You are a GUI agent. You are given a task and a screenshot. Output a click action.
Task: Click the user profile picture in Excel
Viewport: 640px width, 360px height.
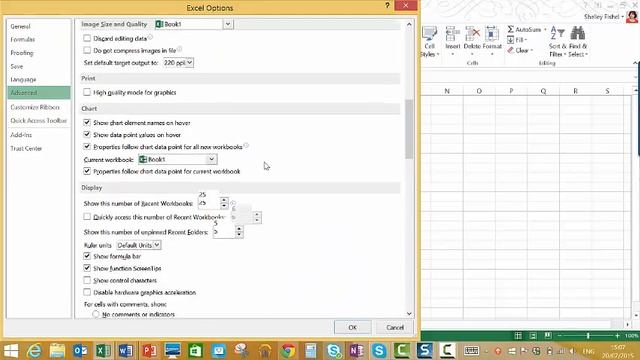point(632,17)
